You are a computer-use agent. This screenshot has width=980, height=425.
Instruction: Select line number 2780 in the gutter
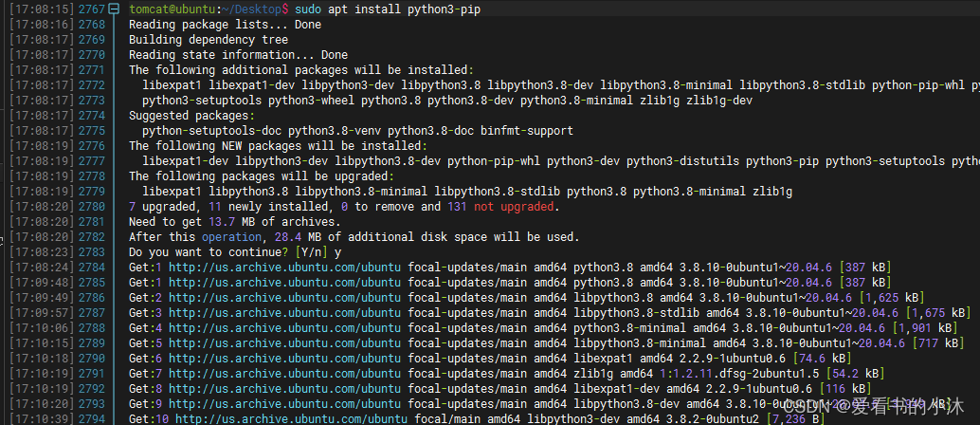(x=91, y=206)
